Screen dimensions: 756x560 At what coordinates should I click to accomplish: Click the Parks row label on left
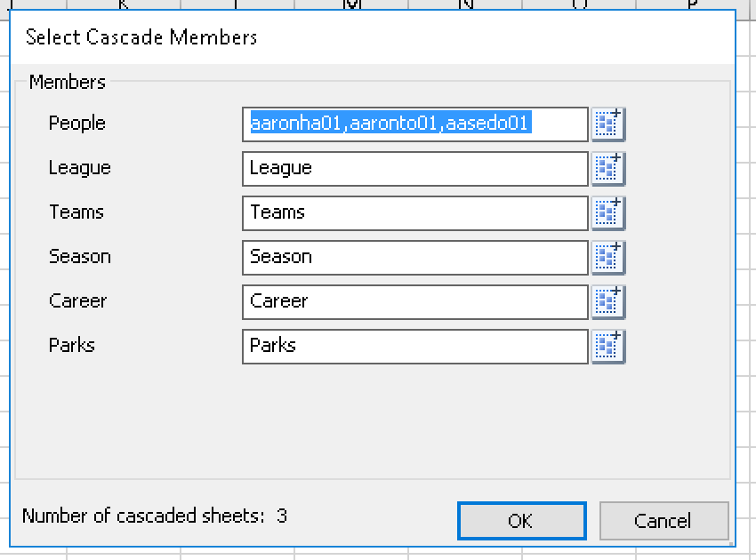click(72, 346)
